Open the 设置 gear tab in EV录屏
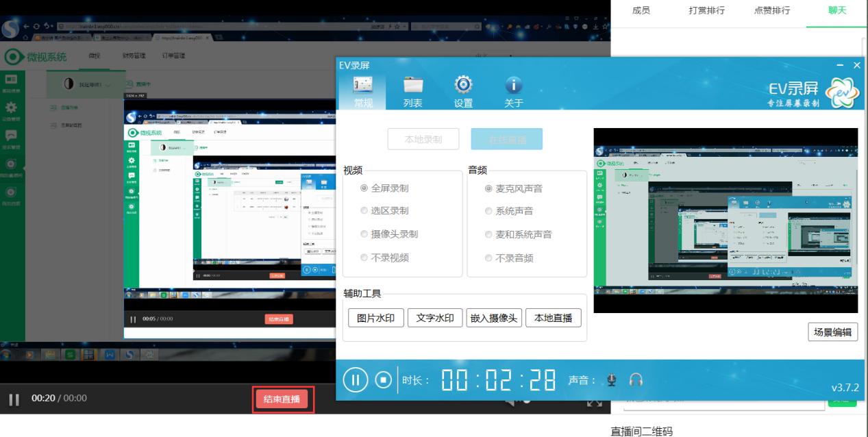The image size is (868, 437). (464, 92)
